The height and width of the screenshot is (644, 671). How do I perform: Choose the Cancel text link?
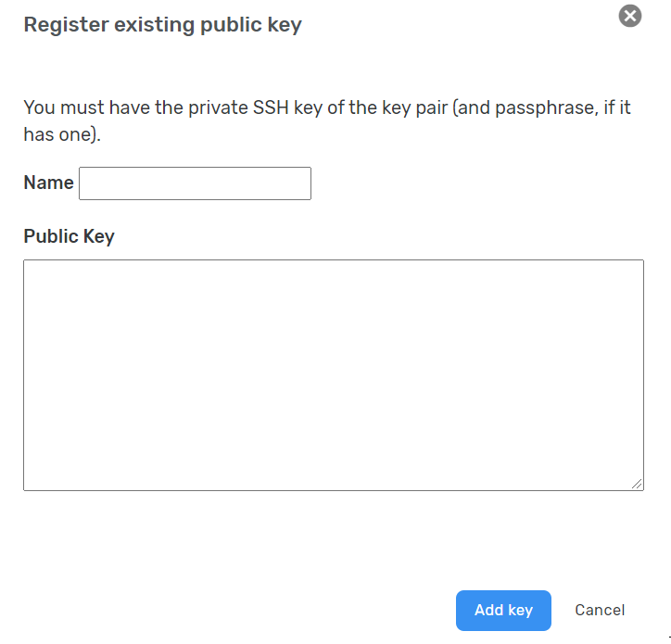tap(600, 611)
